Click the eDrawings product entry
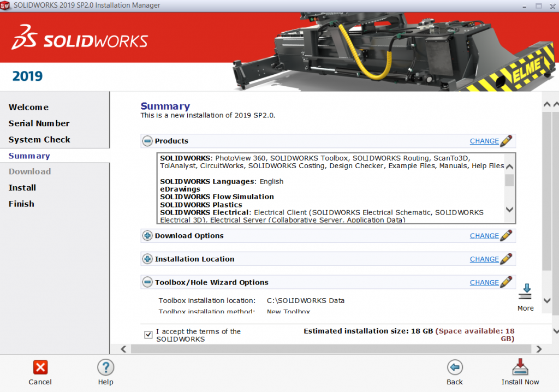559x392 pixels. [x=180, y=189]
